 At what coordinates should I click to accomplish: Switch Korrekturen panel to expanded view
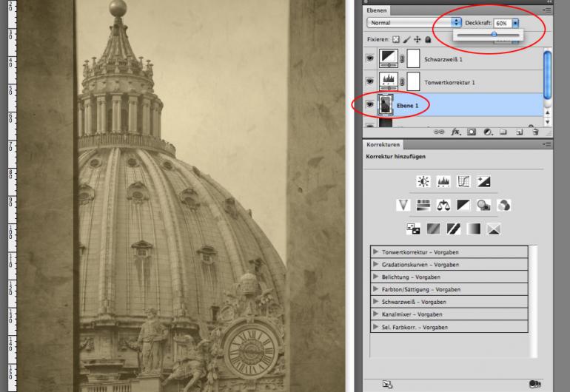tap(534, 384)
